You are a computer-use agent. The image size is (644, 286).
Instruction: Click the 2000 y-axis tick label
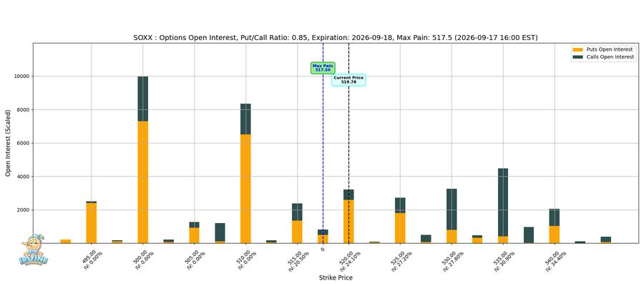coord(24,210)
